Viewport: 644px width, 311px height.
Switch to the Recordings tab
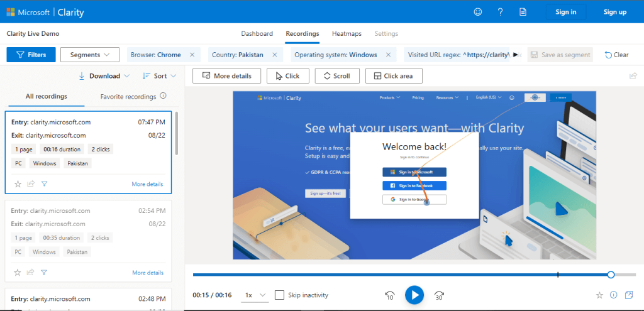coord(303,34)
